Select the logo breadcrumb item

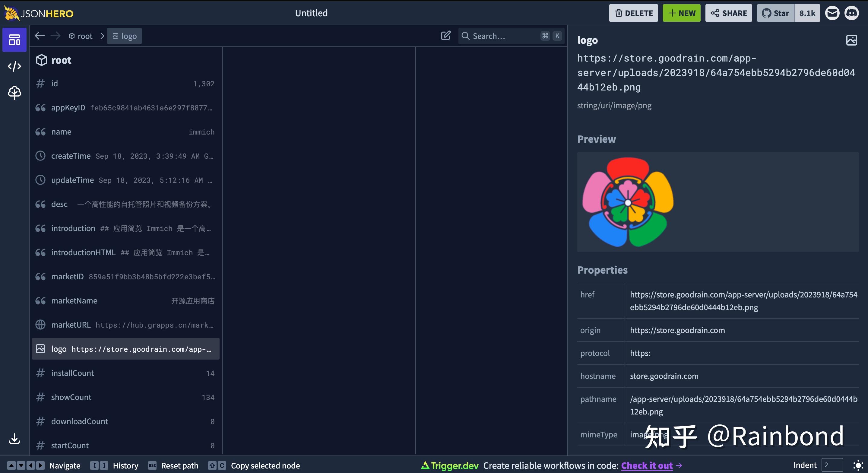point(124,36)
